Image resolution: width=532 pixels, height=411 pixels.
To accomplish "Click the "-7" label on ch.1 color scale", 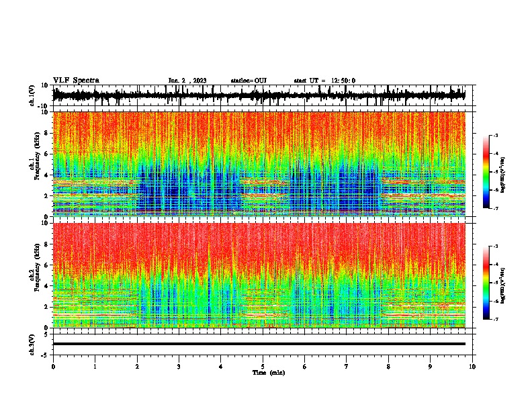I will click(x=495, y=208).
